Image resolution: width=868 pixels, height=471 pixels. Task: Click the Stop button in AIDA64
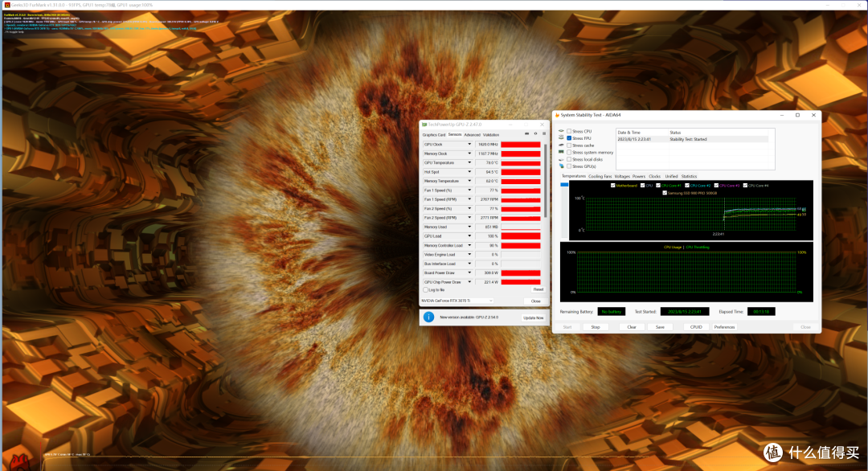point(595,327)
